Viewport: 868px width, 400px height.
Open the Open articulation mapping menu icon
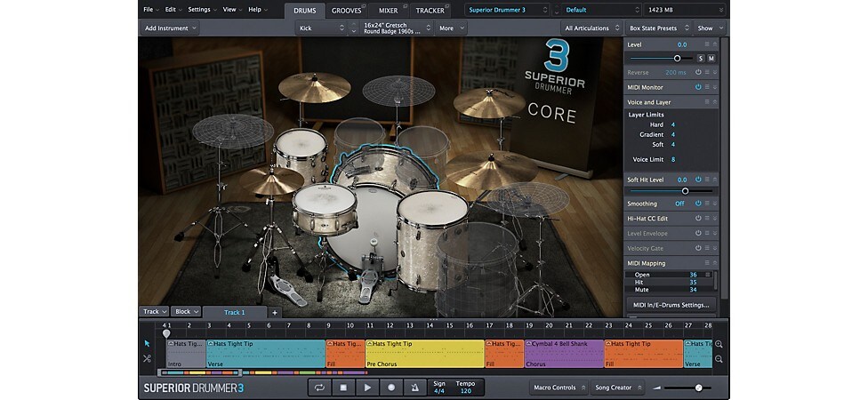pos(707,275)
